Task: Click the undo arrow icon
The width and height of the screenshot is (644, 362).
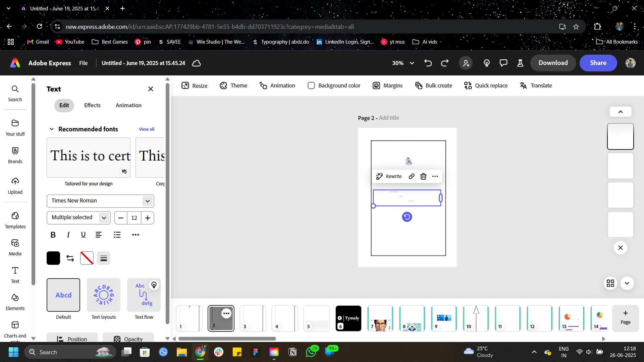Action: pyautogui.click(x=428, y=63)
